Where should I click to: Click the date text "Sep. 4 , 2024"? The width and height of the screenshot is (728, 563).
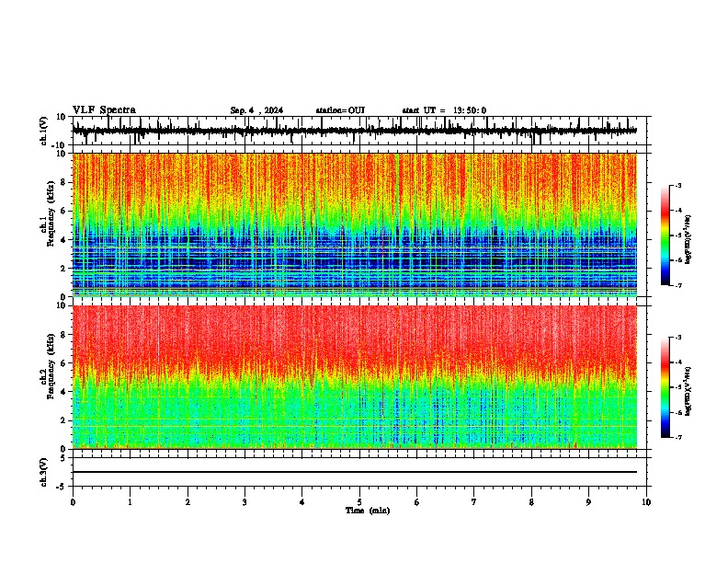coord(256,110)
